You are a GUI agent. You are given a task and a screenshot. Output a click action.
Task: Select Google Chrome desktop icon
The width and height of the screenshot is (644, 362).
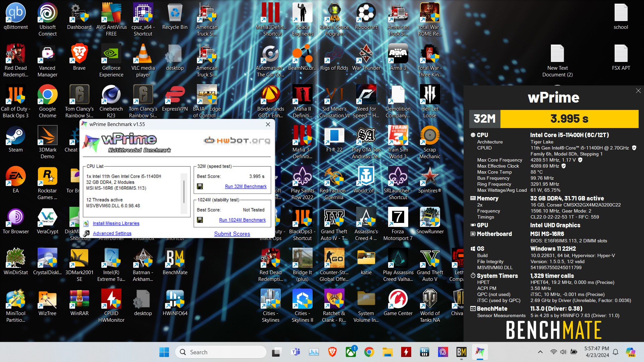[x=48, y=101]
